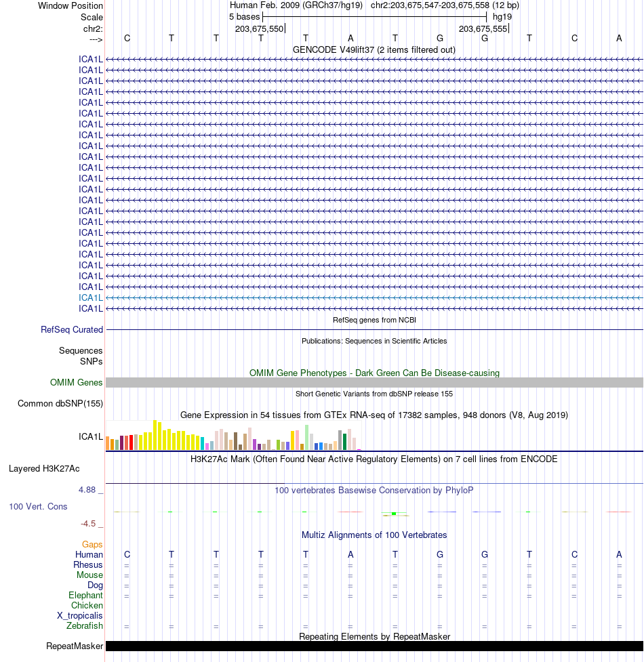Click the chr2: ruler label
Image resolution: width=644 pixels, height=662 pixels.
click(x=93, y=28)
